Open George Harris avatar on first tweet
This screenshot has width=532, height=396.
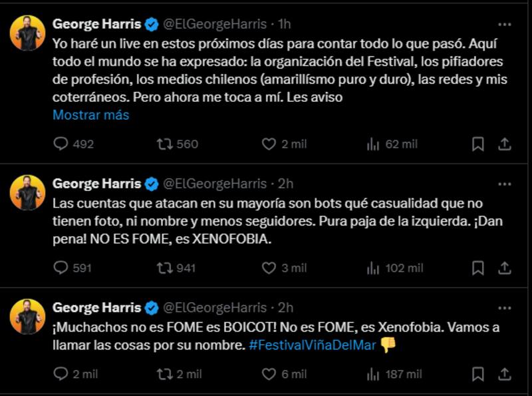click(28, 33)
